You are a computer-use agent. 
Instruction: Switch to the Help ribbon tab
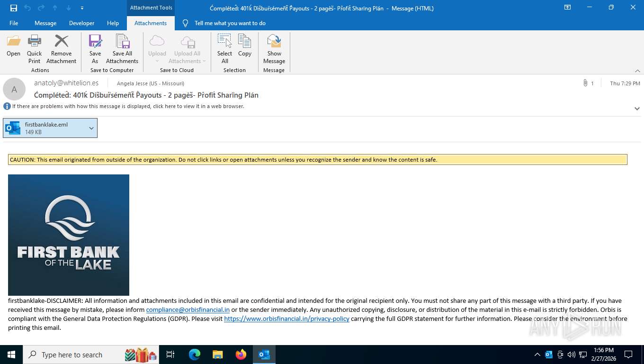tap(113, 23)
